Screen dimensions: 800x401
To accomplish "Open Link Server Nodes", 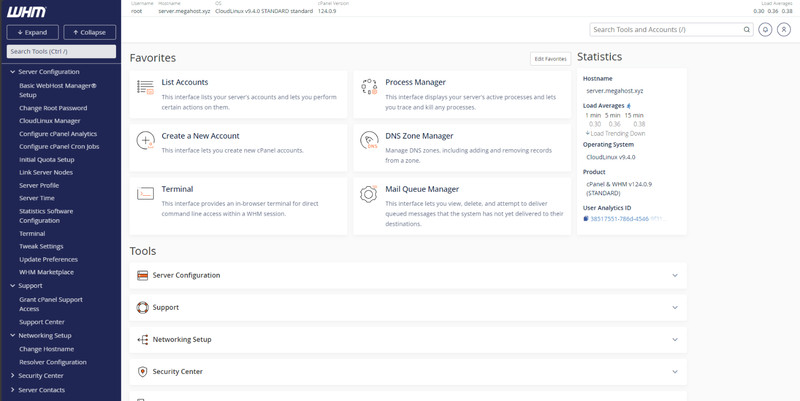I will [46, 172].
